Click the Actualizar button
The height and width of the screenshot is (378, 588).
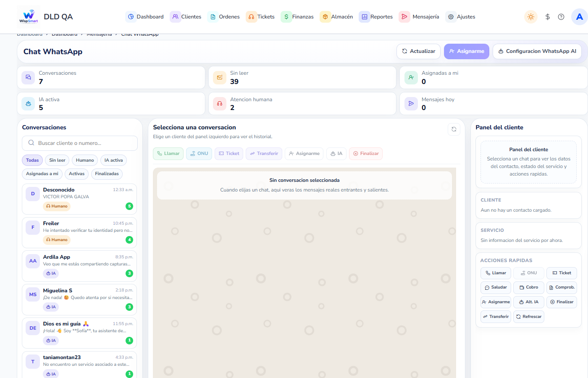pos(419,51)
